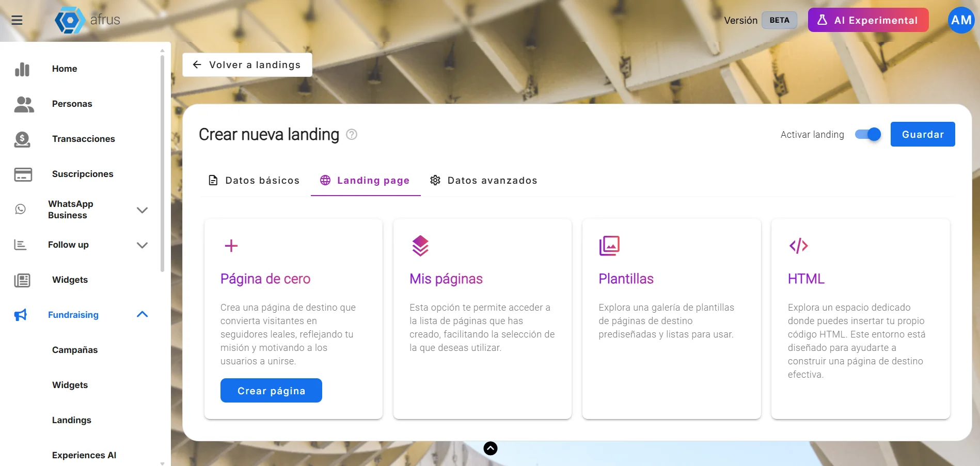Open the Datos avanzados tab

(484, 180)
